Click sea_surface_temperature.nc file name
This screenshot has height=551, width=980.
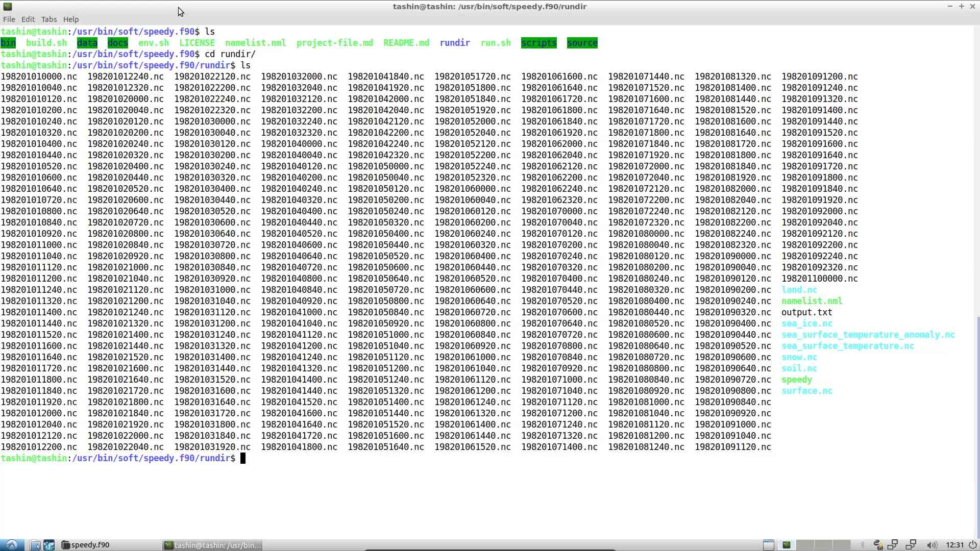tap(847, 346)
